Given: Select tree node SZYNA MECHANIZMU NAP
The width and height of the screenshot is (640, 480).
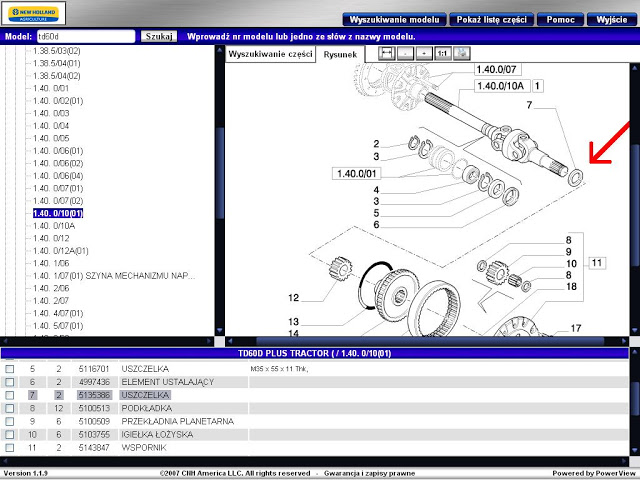Looking at the screenshot, I should click(110, 275).
